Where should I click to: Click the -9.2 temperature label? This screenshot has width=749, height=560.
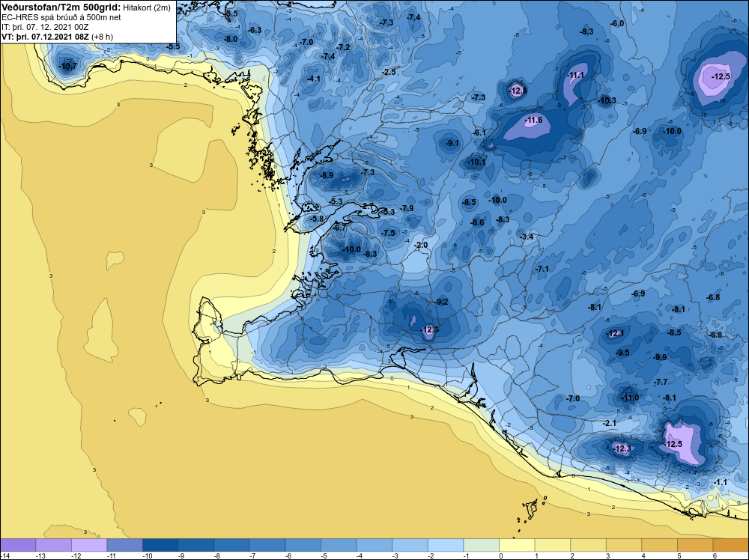pyautogui.click(x=442, y=302)
